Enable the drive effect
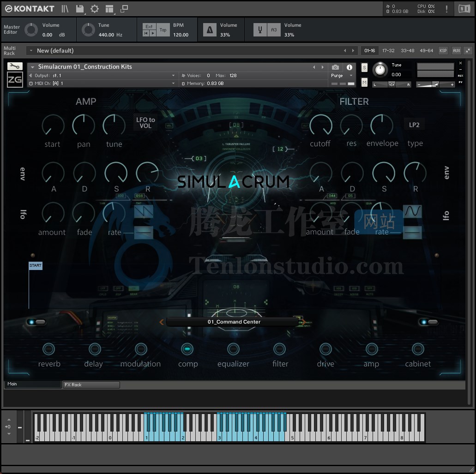The height and width of the screenshot is (474, 476). point(325,349)
